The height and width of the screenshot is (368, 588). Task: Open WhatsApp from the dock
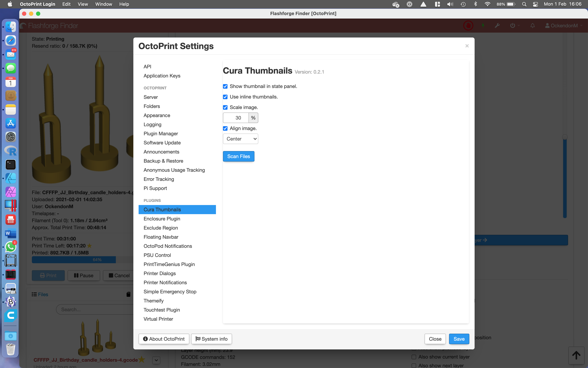tap(11, 247)
